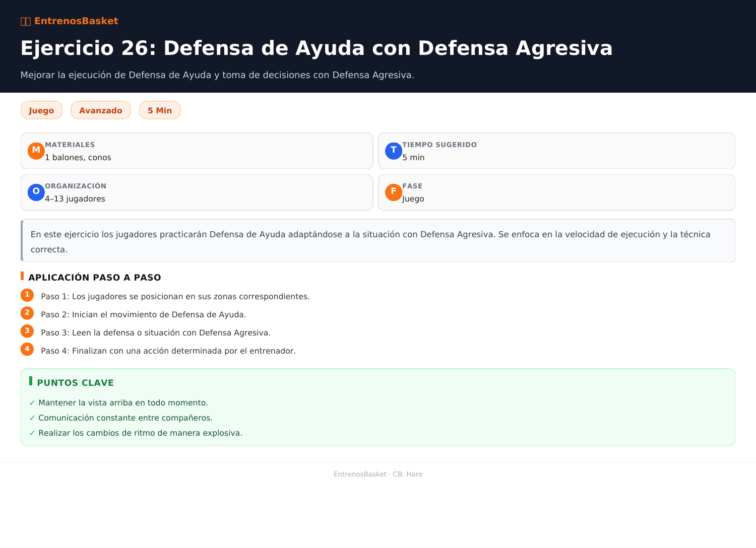Click the exercise title Ejercicio 26
Viewport: 756px width, 548px height.
(317, 48)
